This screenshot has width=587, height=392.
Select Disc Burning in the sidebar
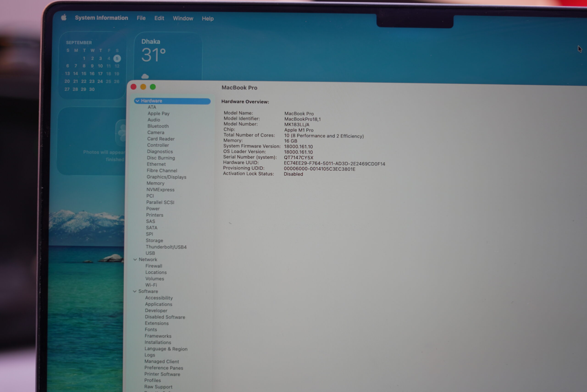point(161,158)
